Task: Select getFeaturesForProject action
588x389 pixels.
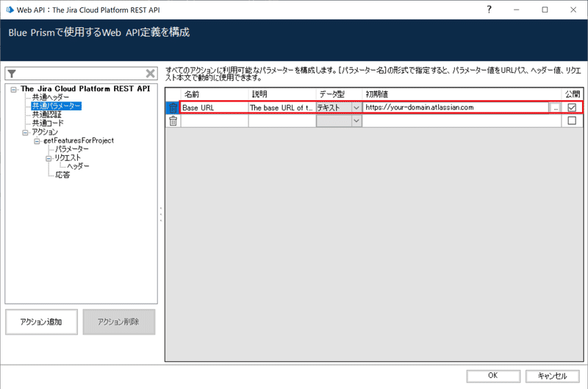Action: tap(79, 140)
